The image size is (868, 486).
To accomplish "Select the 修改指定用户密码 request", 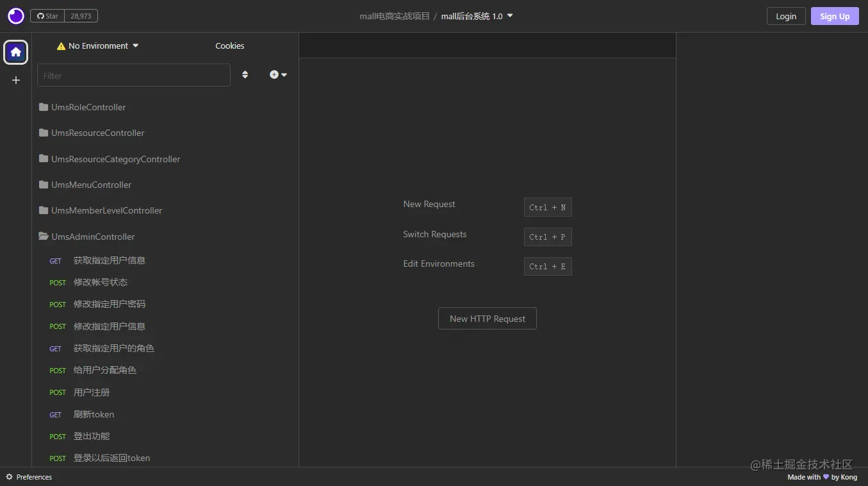I will point(165,304).
